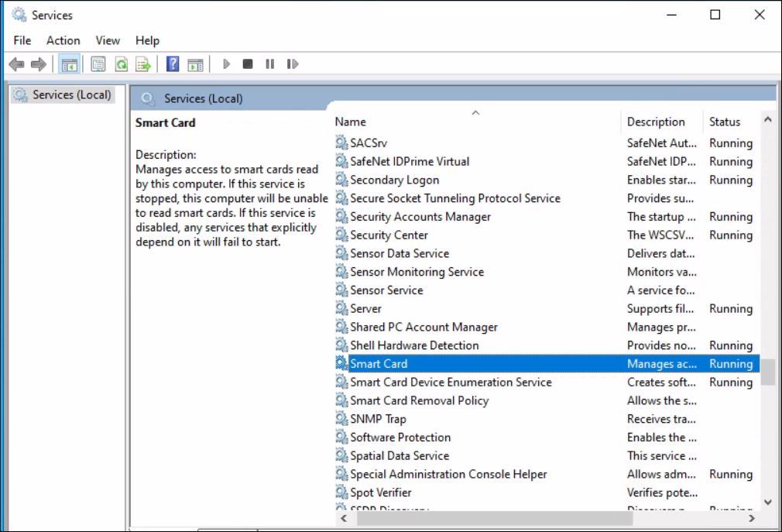Screen dimensions: 782x532
Task: Open the Help menu
Action: click(x=147, y=40)
